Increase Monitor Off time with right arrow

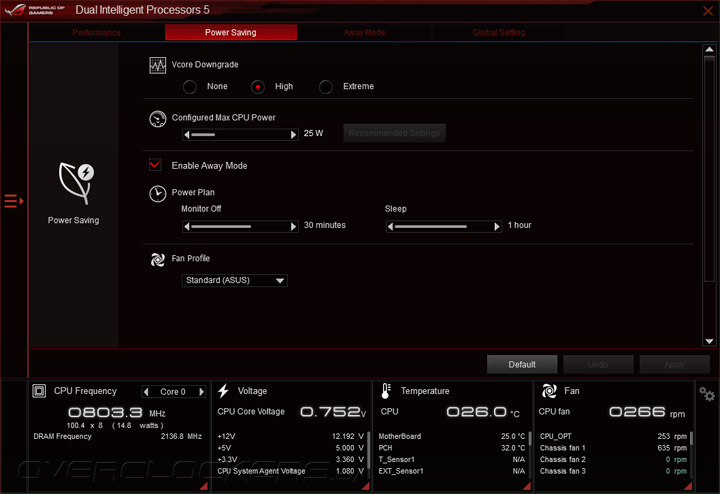[x=293, y=226]
